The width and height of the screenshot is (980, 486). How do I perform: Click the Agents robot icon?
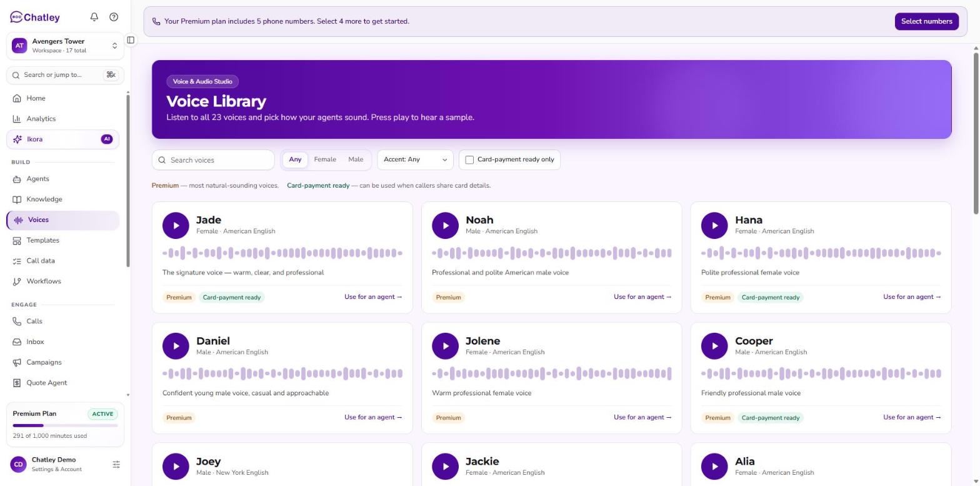[17, 179]
